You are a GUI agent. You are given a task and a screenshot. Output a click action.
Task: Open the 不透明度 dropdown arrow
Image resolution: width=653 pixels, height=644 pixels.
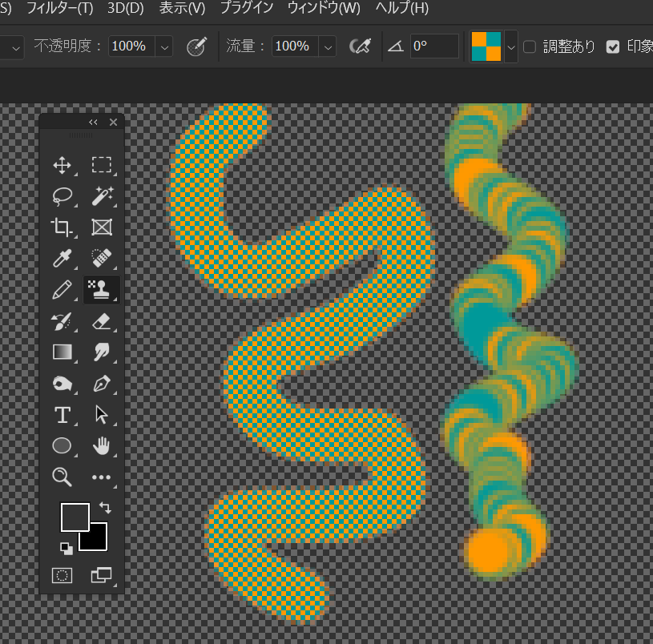(x=164, y=46)
